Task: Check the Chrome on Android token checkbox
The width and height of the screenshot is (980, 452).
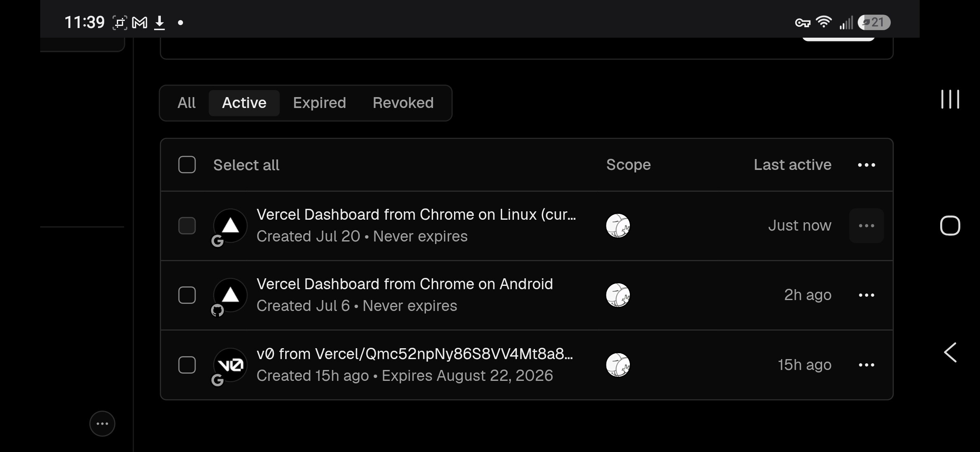Action: click(187, 295)
